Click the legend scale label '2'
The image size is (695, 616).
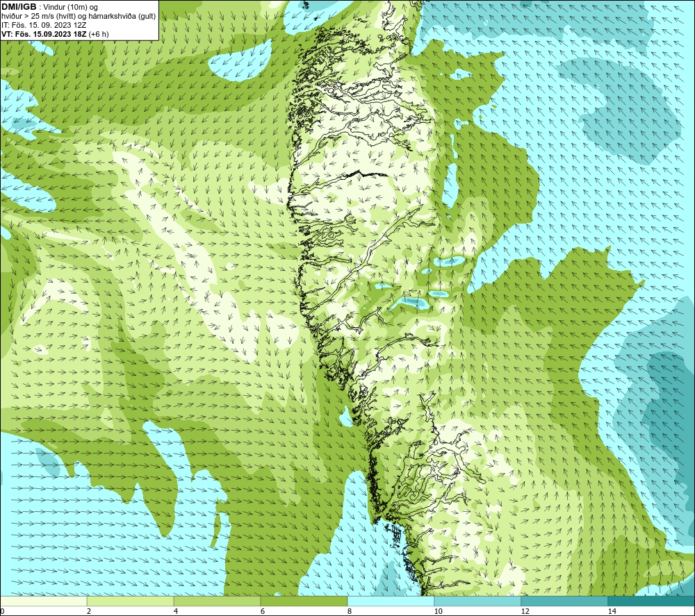(89, 612)
